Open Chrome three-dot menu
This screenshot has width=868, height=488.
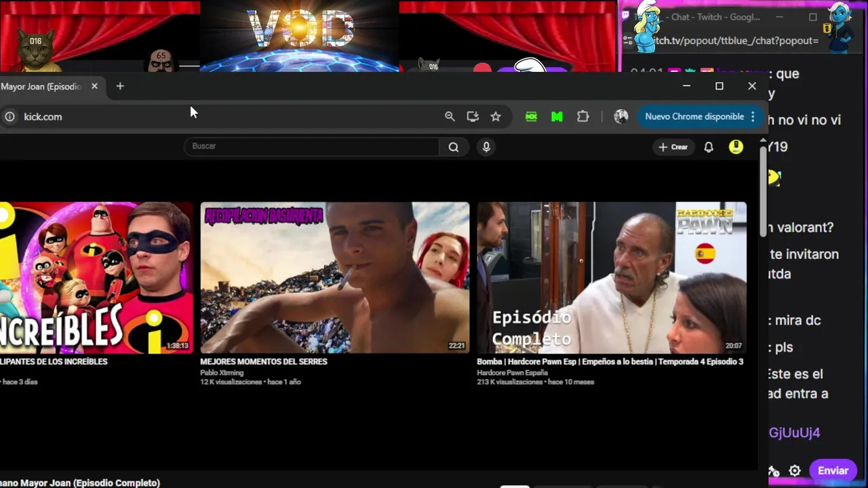753,117
